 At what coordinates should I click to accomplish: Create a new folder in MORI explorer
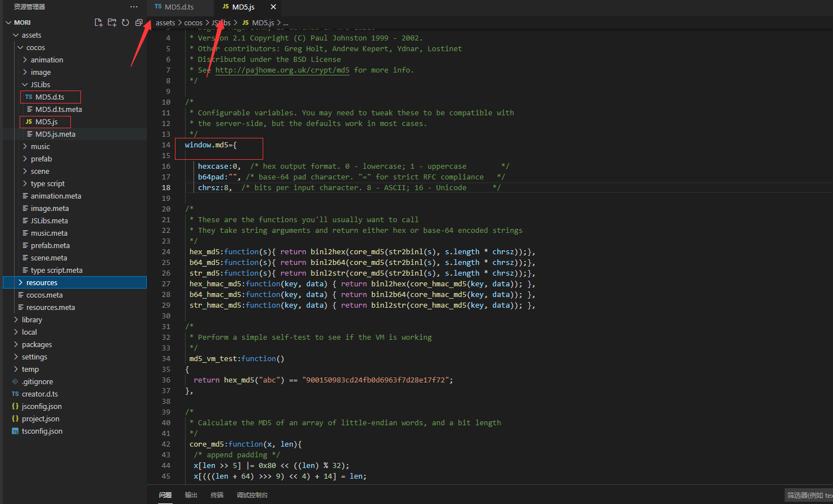112,22
